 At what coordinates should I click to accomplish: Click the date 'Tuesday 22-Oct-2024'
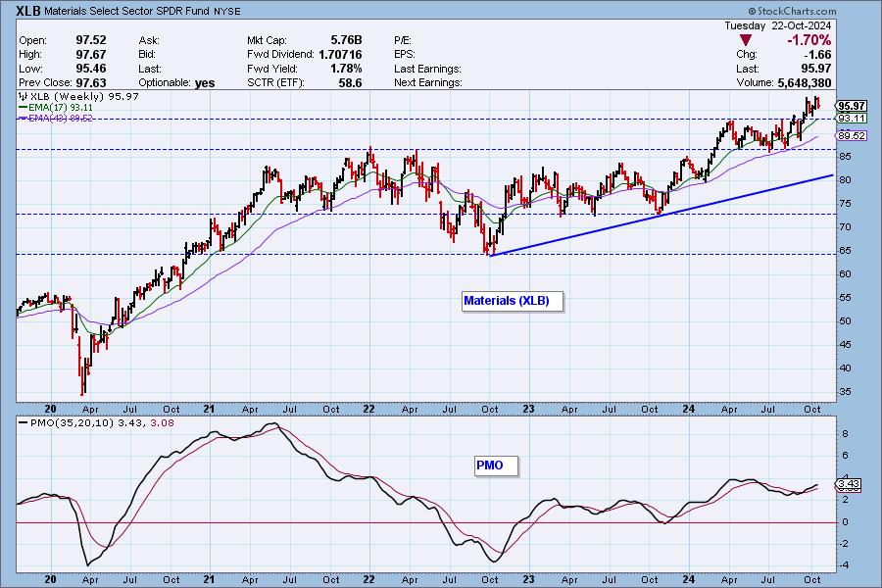tap(777, 25)
